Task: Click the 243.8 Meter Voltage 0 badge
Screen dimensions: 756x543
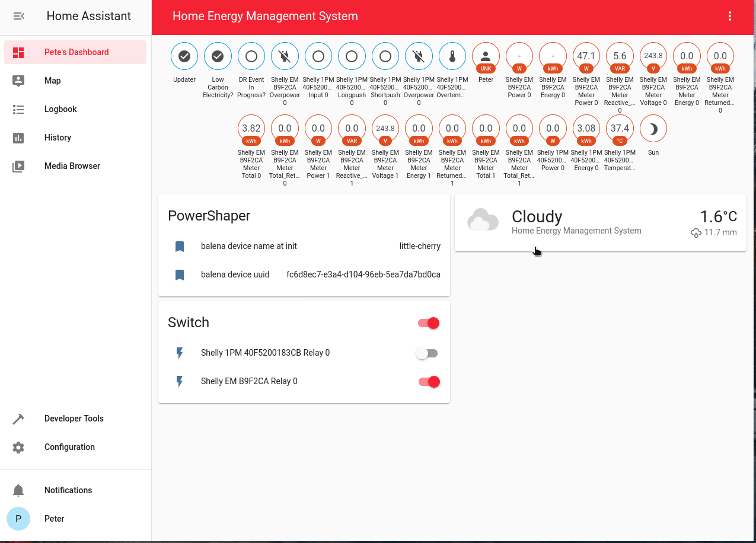Action: coord(653,56)
